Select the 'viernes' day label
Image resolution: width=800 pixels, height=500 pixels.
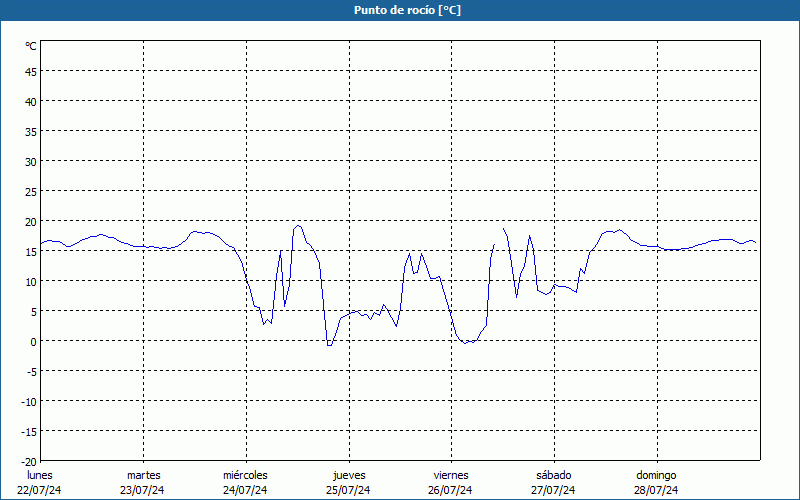point(451,475)
